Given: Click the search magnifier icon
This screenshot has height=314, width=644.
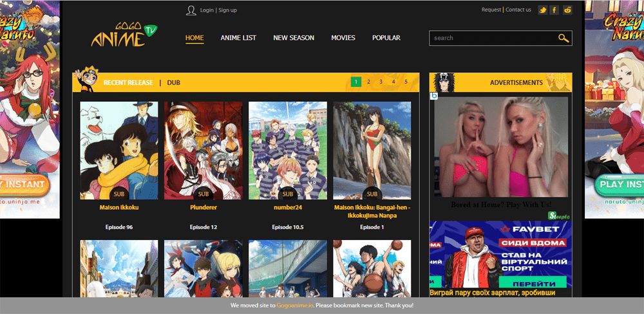Looking at the screenshot, I should 563,38.
